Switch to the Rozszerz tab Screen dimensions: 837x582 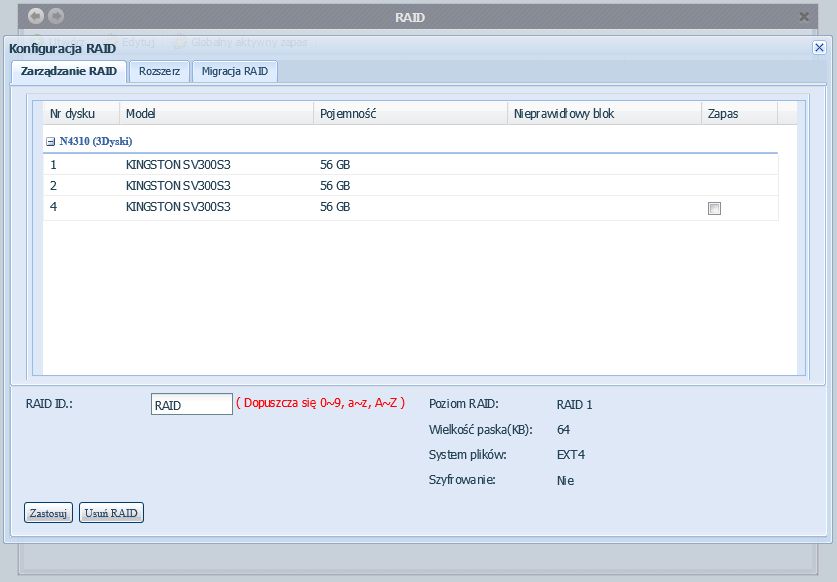point(159,71)
